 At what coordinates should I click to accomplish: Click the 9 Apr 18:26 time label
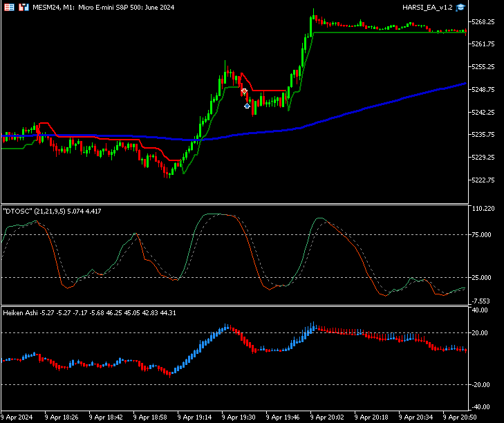62,417
